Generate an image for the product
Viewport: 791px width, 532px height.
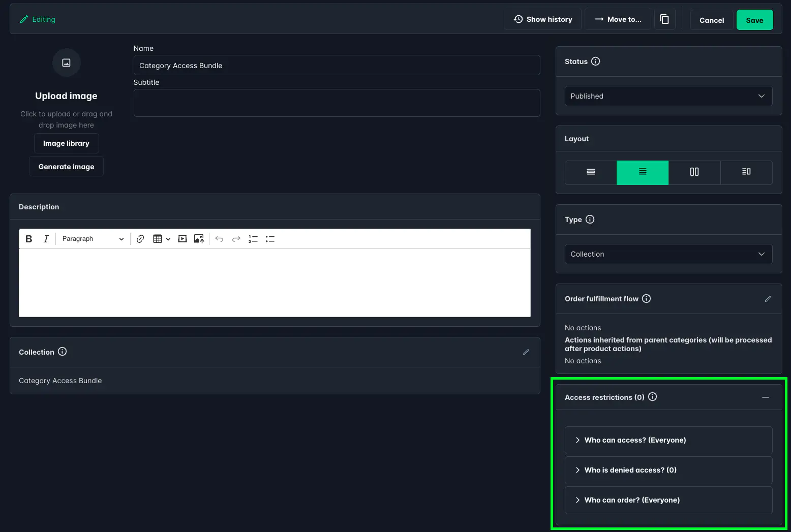66,166
